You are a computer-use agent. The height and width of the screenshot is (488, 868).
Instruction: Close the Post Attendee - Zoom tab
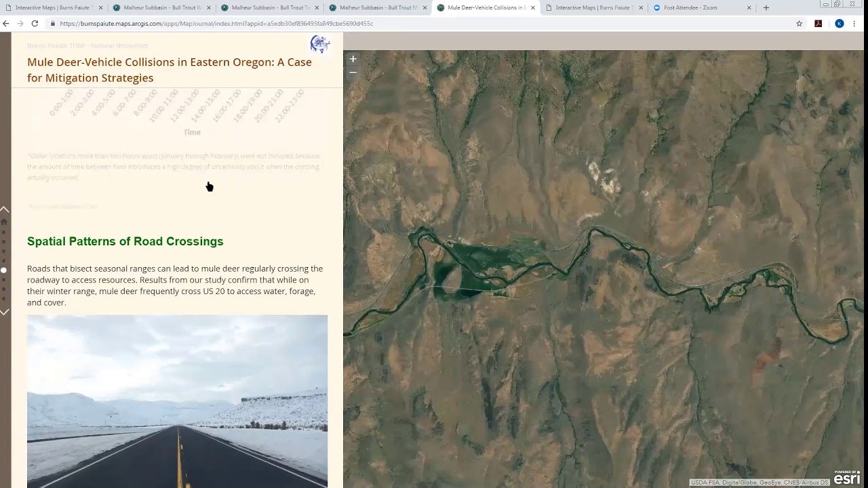(x=749, y=7)
